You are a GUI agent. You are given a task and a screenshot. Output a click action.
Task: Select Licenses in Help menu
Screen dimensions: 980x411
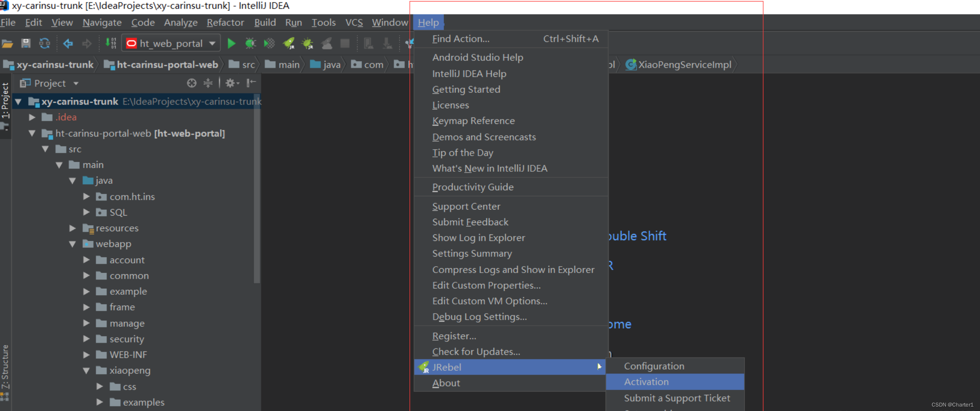pos(511,105)
